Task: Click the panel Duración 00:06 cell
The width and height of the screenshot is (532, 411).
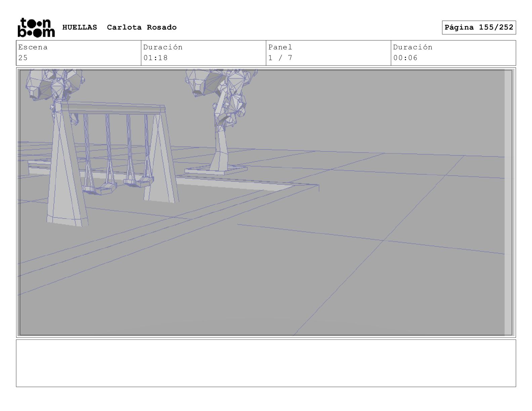Action: [453, 53]
